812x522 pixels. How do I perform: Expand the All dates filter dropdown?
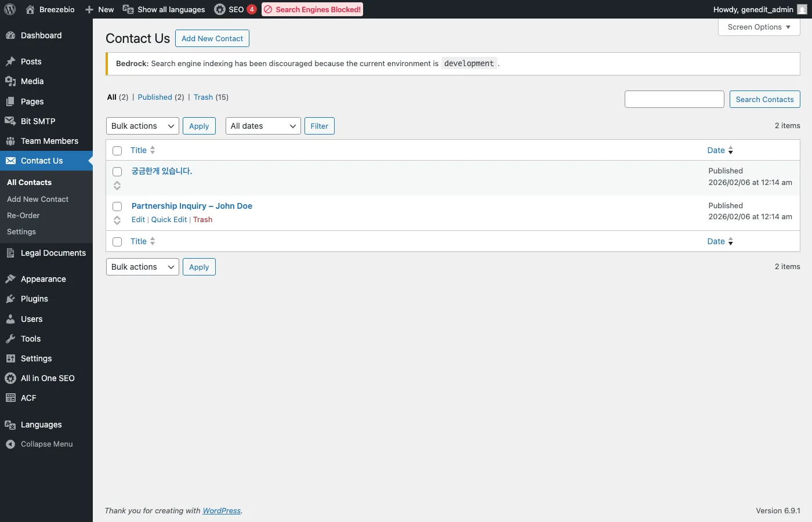[x=263, y=126]
